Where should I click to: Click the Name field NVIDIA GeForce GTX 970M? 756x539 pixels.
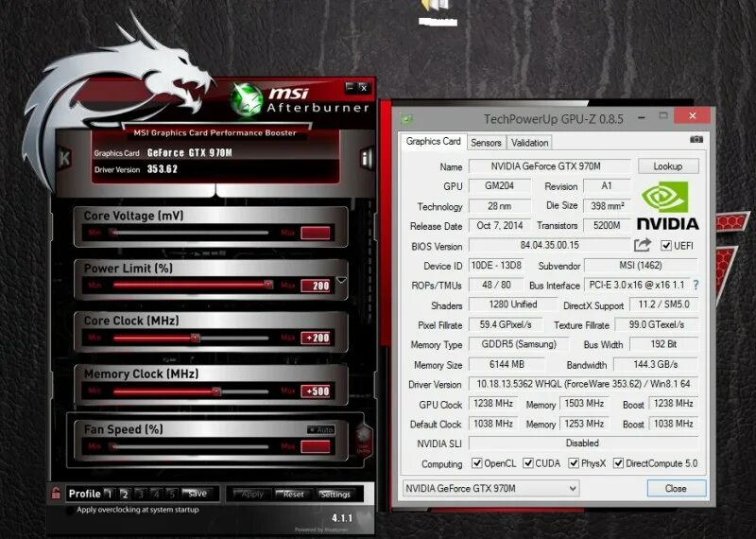549,166
